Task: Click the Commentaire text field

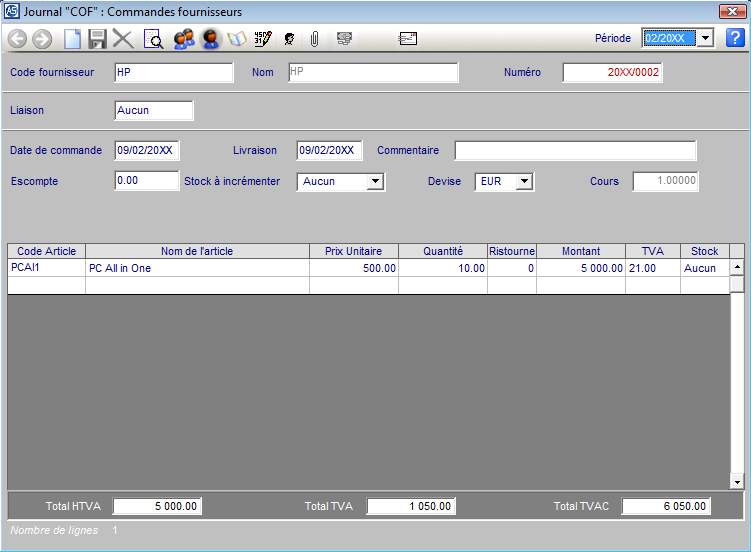Action: (x=575, y=150)
